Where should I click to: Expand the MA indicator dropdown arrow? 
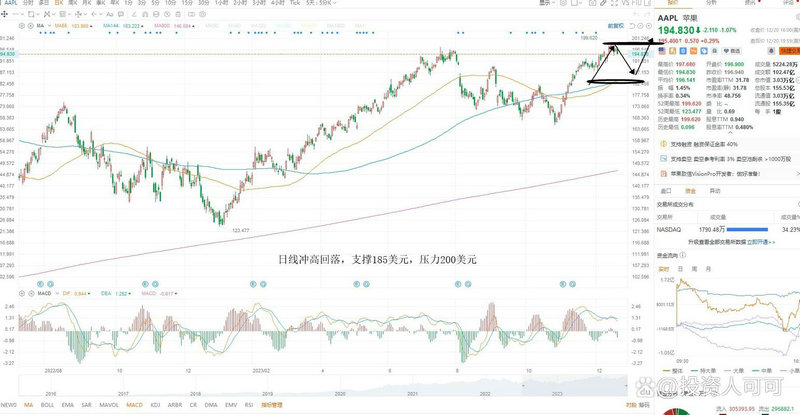pos(49,26)
